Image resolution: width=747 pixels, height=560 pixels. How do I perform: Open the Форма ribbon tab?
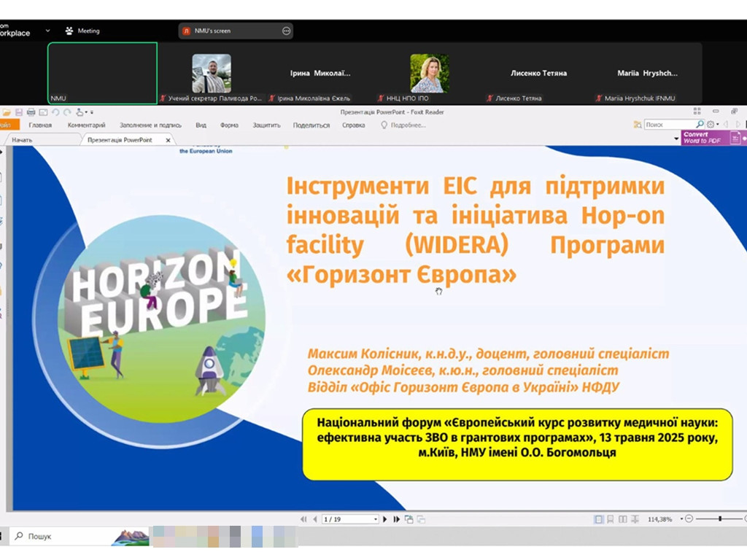pyautogui.click(x=229, y=125)
